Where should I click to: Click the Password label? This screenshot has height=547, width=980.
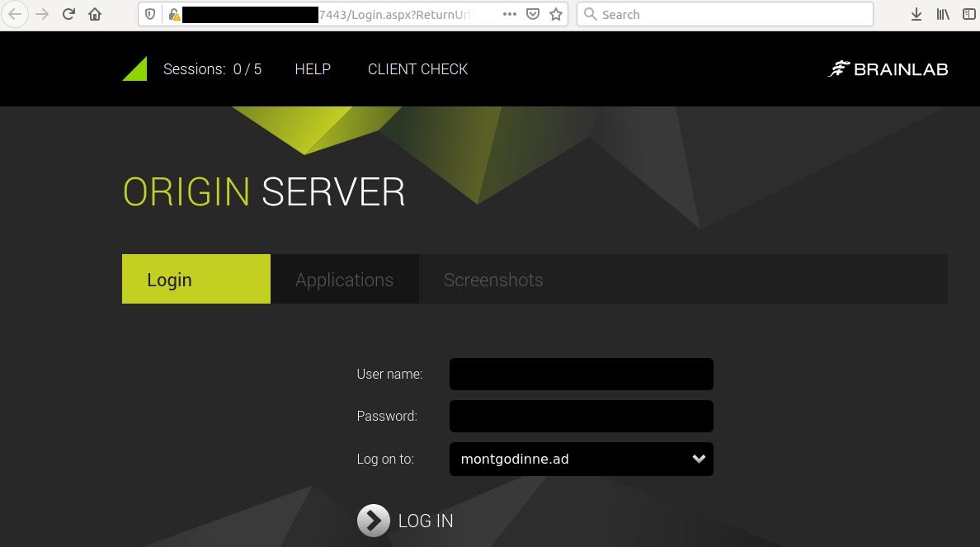387,416
